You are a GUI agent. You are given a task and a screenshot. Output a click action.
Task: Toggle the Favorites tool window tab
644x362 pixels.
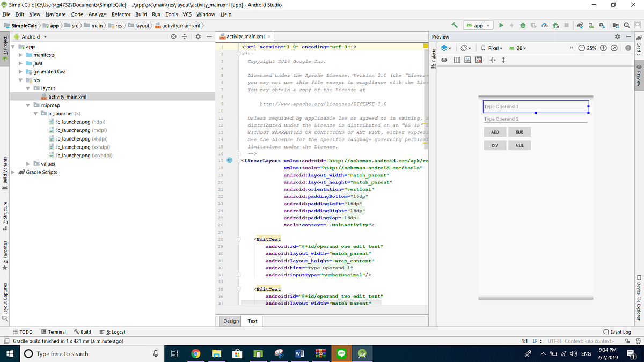tap(4, 255)
